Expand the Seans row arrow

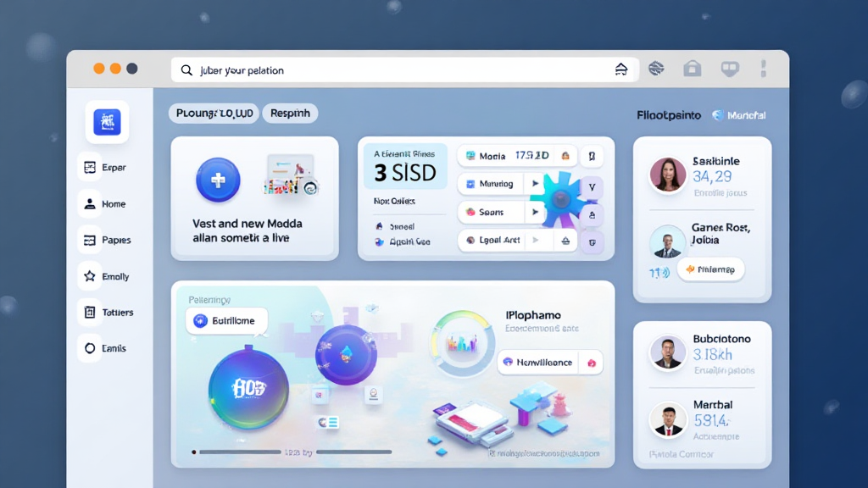point(535,213)
